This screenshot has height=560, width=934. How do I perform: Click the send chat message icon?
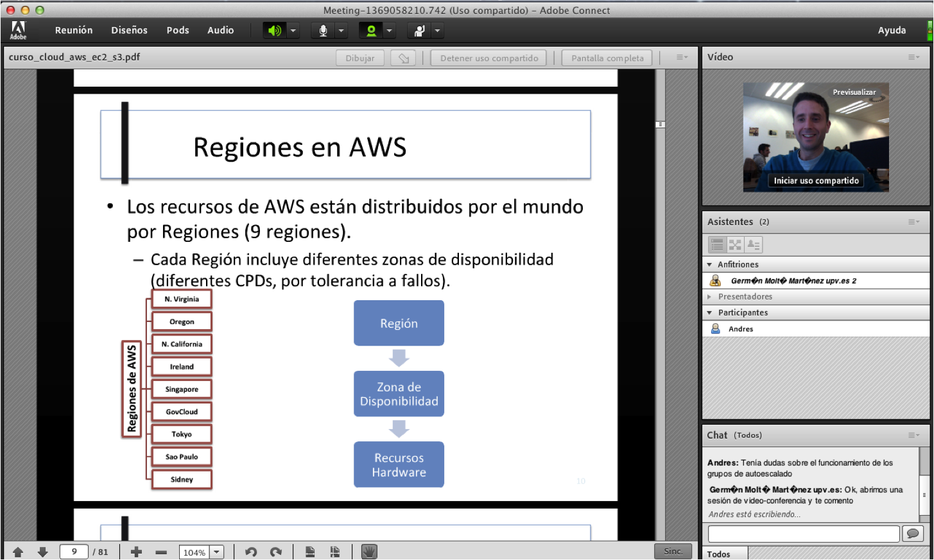[913, 534]
